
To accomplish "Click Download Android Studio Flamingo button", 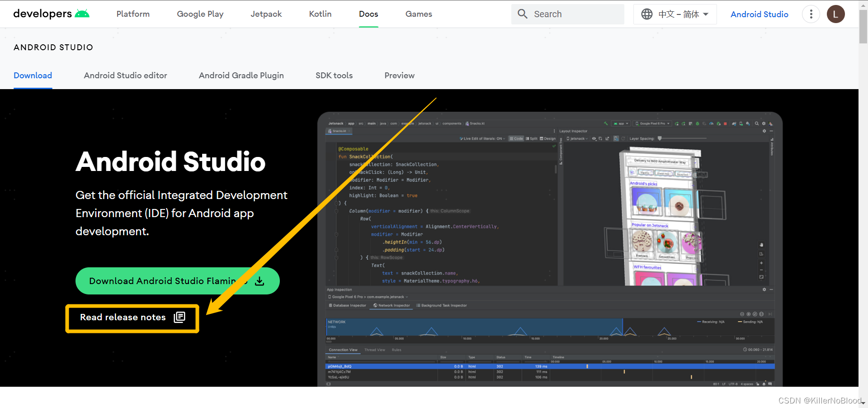I will [x=178, y=281].
